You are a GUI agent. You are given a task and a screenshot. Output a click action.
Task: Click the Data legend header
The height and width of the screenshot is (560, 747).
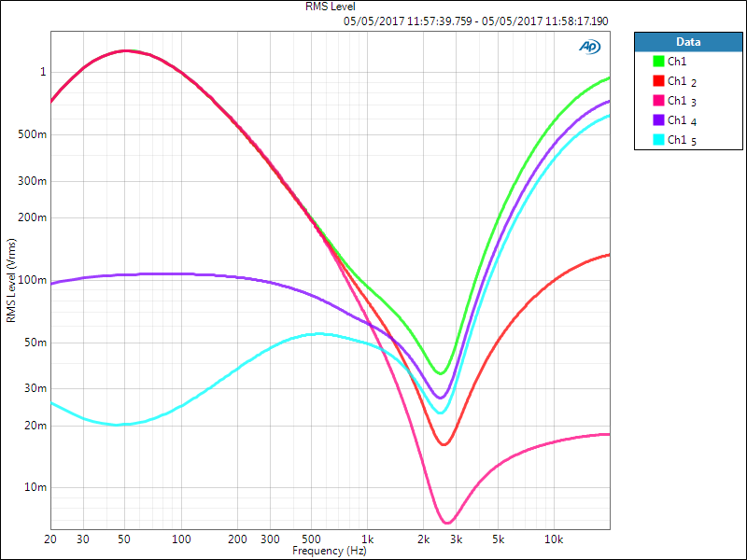tap(688, 42)
